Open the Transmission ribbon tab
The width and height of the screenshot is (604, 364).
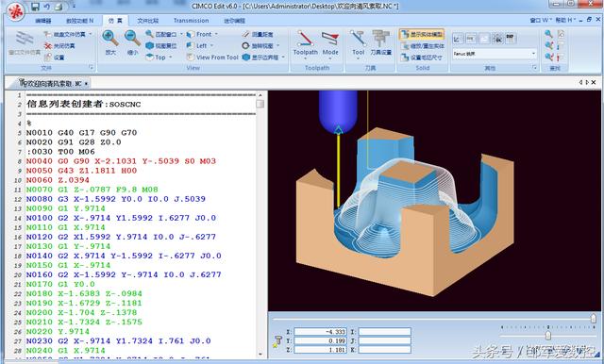click(191, 21)
